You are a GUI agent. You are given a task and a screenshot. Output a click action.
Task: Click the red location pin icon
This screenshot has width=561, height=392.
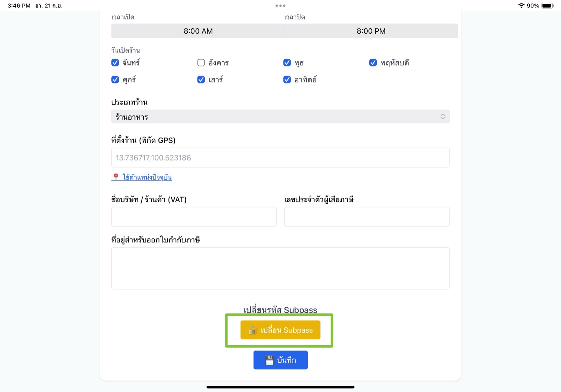click(116, 177)
